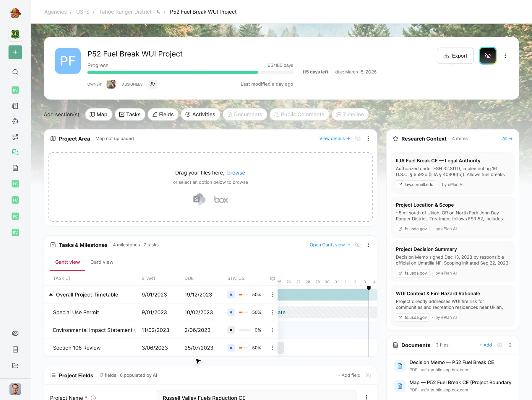Viewport: 532px width, 400px height.
Task: Toggle status dot for Environmental Impact Statement
Action: click(231, 330)
